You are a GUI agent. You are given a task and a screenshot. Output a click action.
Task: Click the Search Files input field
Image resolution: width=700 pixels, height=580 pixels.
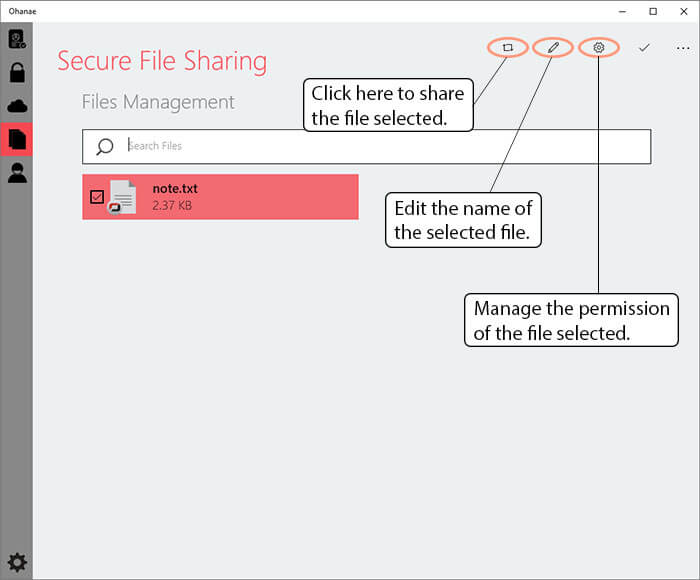pos(367,146)
